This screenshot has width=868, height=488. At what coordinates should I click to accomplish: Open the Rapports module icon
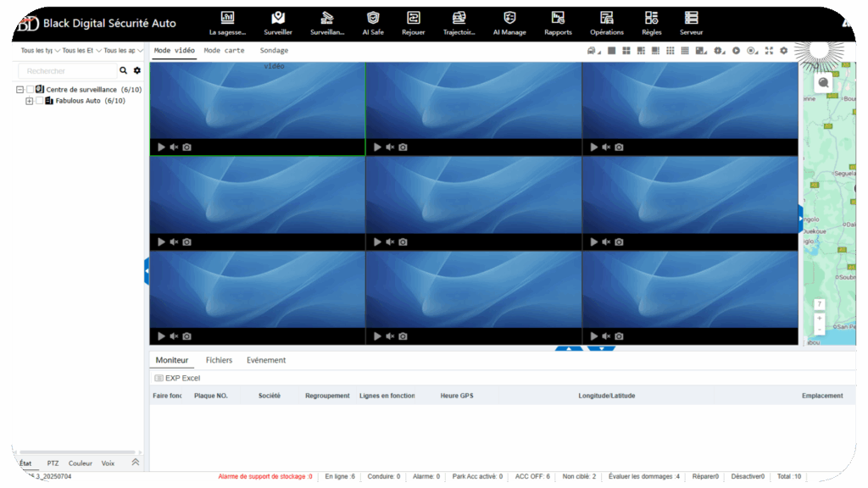pyautogui.click(x=556, y=22)
